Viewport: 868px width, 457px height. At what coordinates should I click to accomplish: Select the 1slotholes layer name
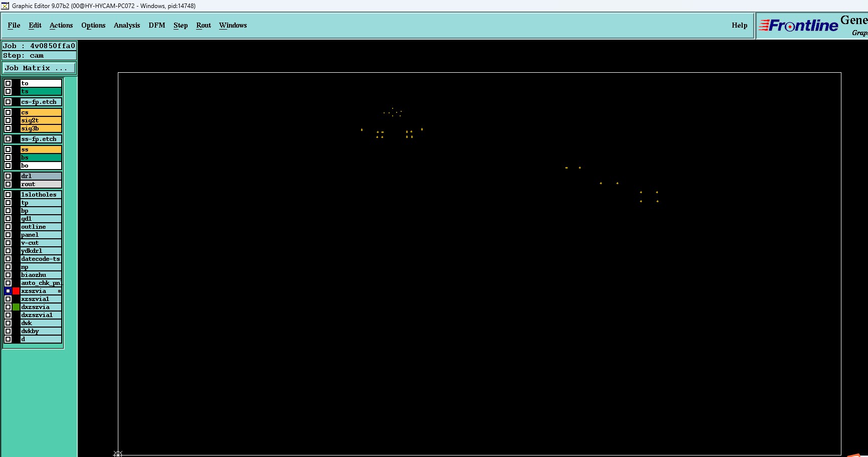tap(41, 195)
